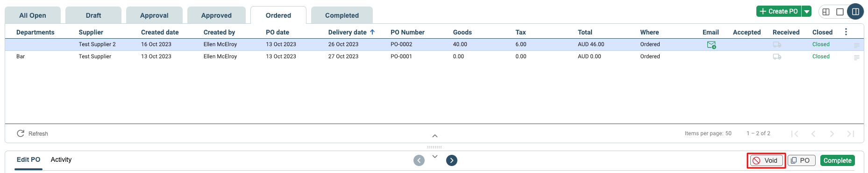This screenshot has width=868, height=173.
Task: Switch to the Completed tab
Action: pos(342,15)
